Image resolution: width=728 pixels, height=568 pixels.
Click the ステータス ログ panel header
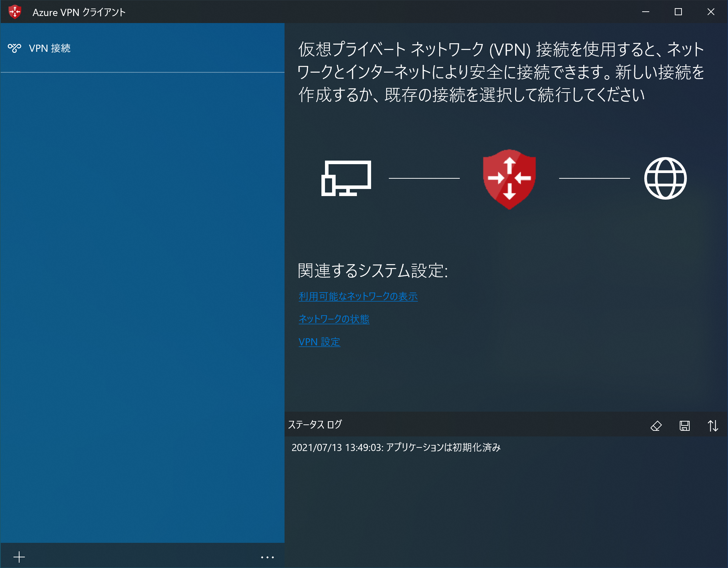coord(315,424)
